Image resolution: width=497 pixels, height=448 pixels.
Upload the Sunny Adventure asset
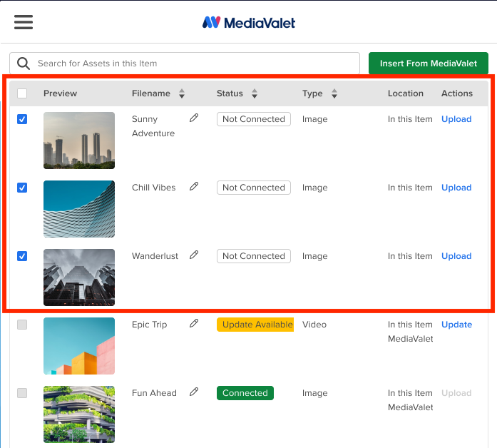click(x=456, y=119)
